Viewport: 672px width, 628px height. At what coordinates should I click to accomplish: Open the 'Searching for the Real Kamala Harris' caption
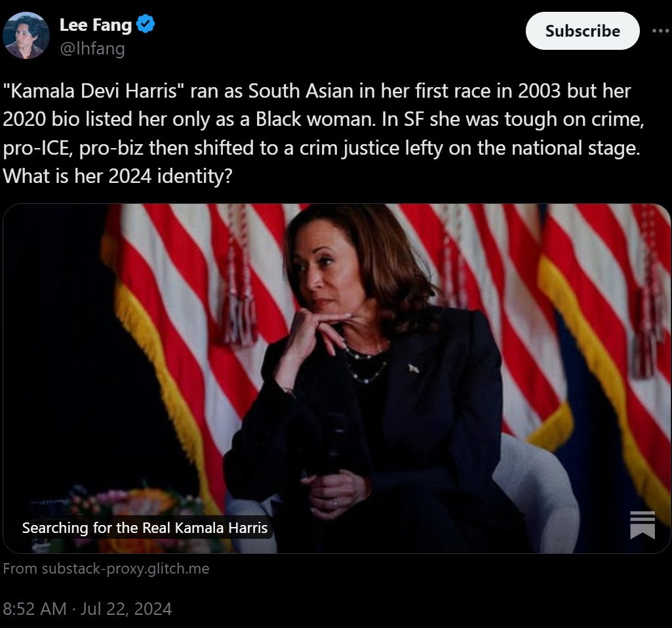click(145, 528)
